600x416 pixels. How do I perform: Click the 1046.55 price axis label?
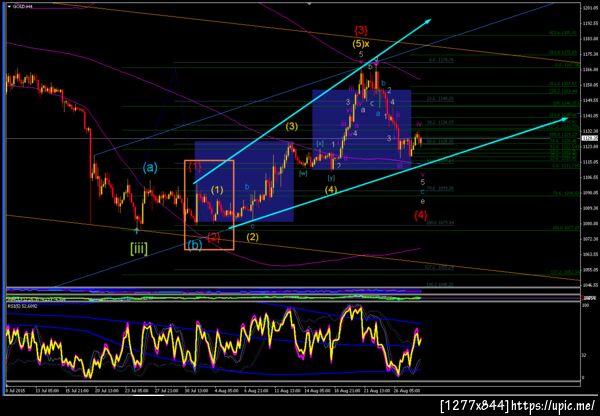(590, 285)
